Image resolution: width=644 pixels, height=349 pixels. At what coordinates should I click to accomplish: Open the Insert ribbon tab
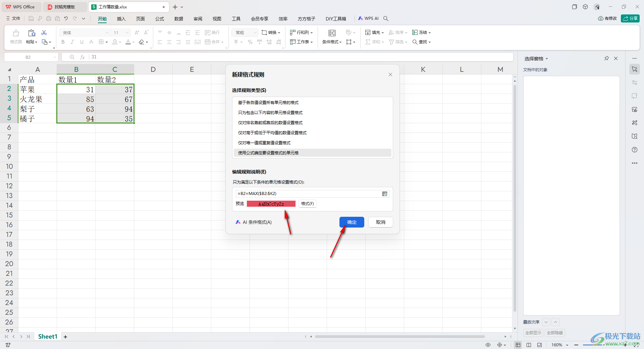pyautogui.click(x=121, y=19)
